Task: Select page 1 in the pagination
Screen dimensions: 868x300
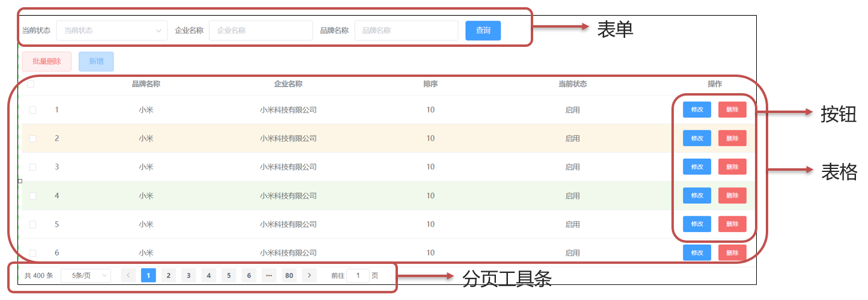Action: coord(148,275)
